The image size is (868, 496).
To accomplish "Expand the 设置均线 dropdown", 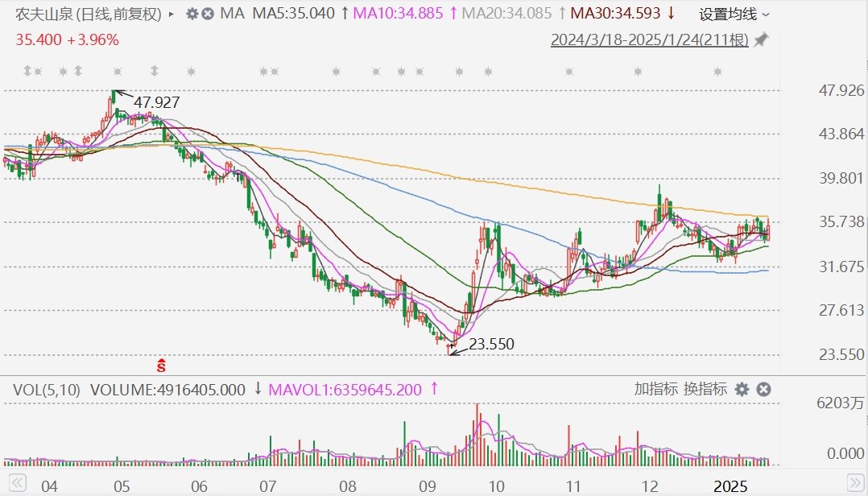I will pos(734,14).
